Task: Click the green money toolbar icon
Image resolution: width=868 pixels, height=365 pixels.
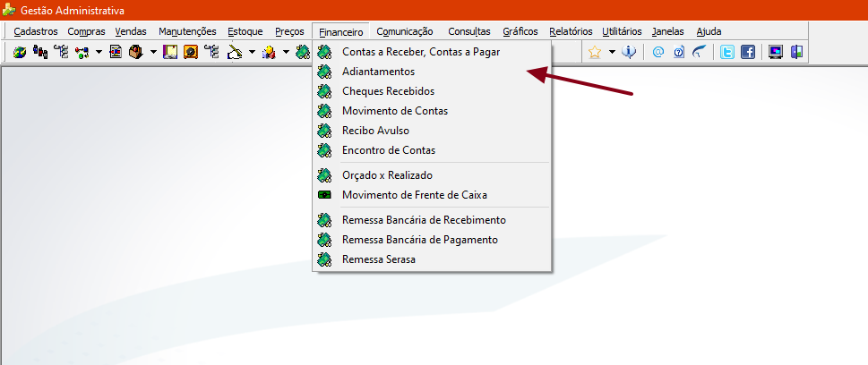Action: [302, 53]
